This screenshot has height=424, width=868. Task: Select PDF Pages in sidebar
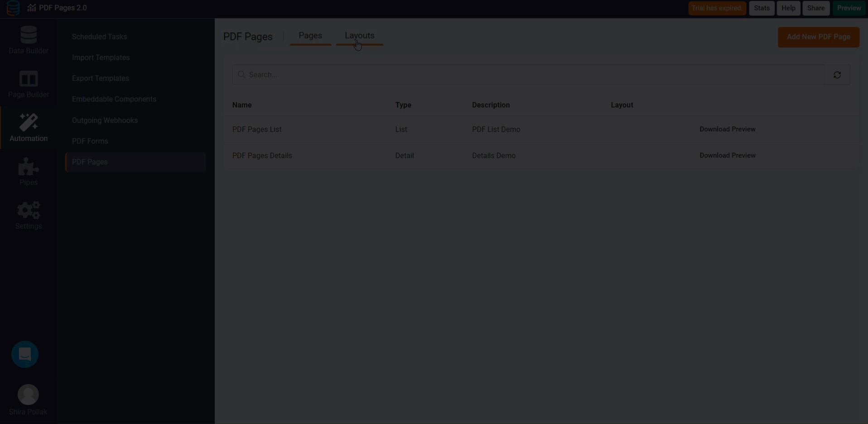point(135,162)
